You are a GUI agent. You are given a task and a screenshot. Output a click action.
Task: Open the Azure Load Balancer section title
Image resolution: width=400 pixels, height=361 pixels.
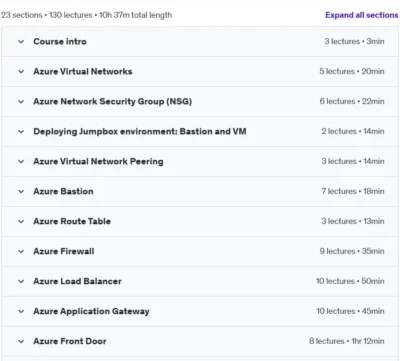click(x=77, y=281)
